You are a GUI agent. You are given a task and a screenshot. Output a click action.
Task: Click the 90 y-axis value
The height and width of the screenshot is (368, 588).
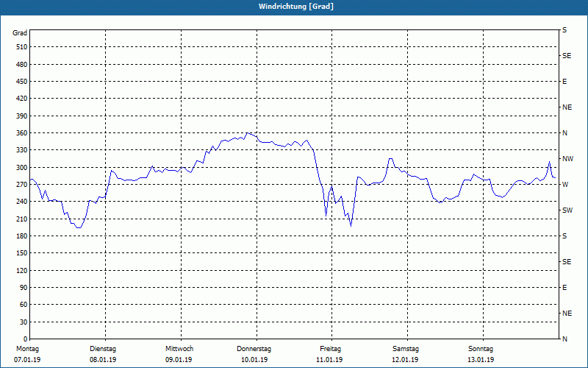pos(24,288)
